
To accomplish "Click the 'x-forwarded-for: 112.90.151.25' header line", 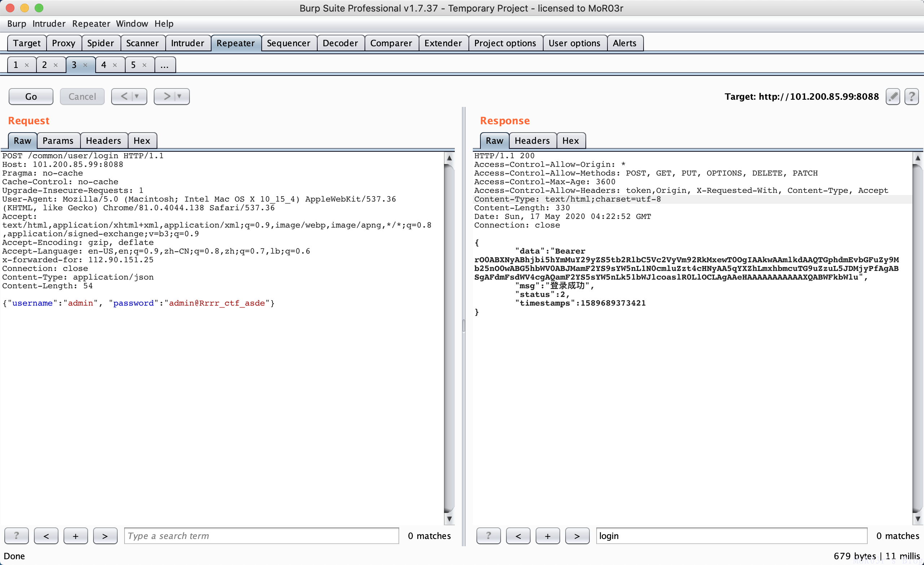I will pyautogui.click(x=78, y=260).
